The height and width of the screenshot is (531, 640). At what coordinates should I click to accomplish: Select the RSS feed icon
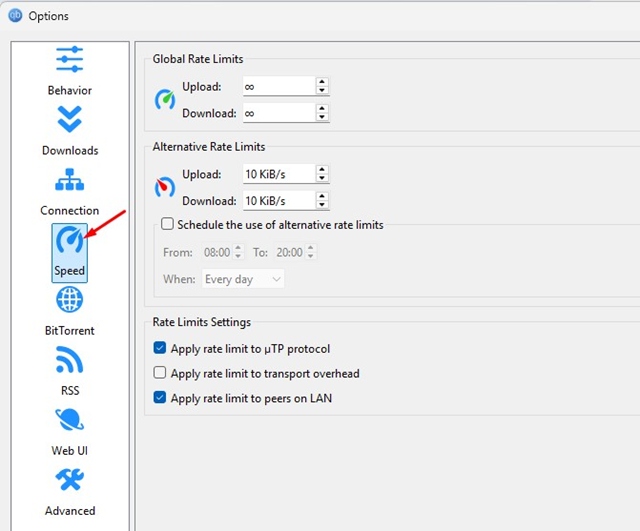tap(69, 360)
